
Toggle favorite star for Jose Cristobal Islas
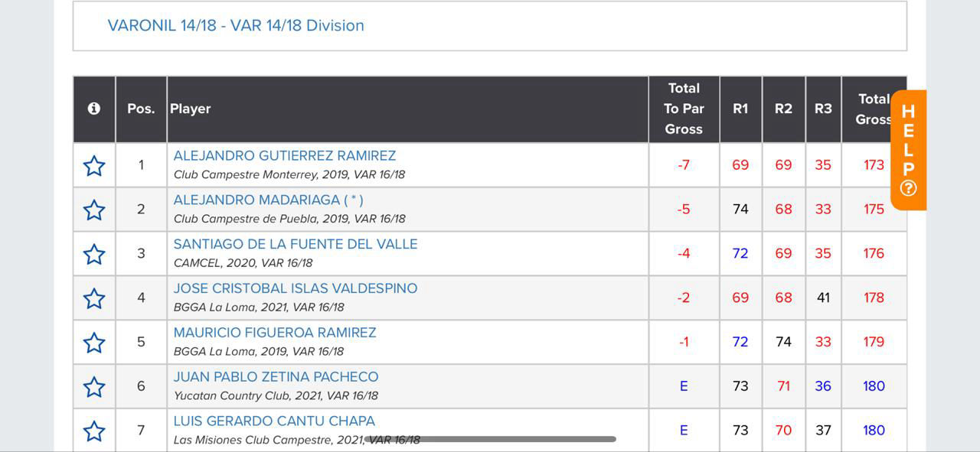(x=94, y=298)
